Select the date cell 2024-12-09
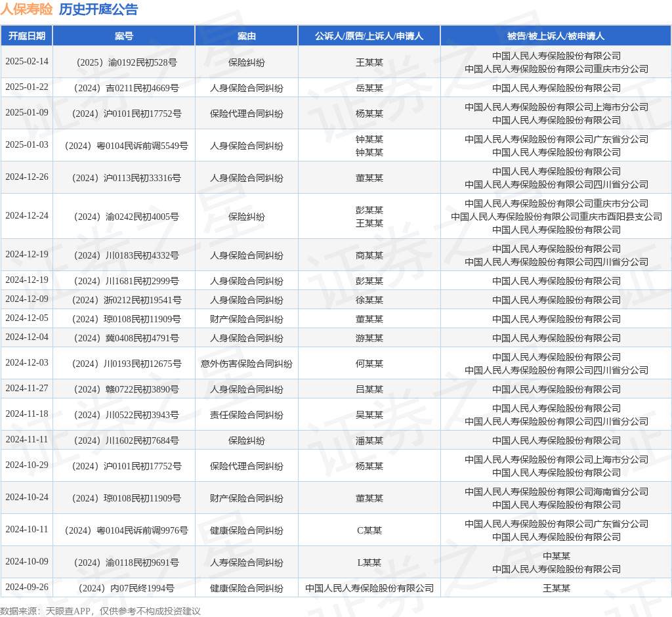 (26, 299)
